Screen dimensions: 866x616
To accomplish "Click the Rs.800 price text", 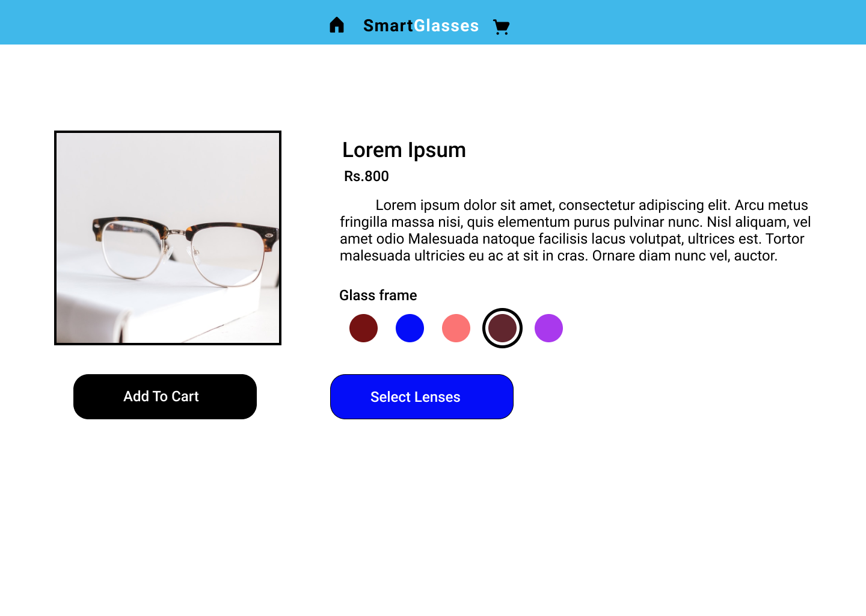I will click(x=366, y=176).
